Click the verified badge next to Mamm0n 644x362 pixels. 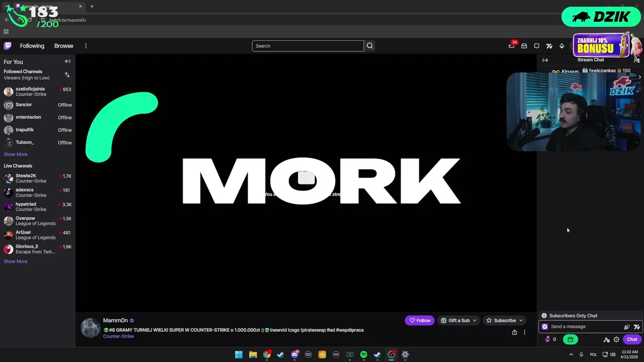[x=132, y=320]
